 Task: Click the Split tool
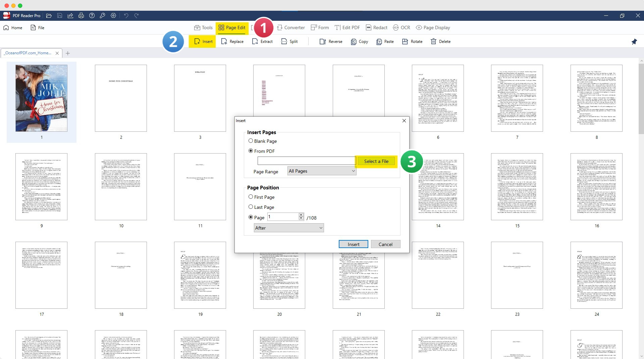coord(289,42)
